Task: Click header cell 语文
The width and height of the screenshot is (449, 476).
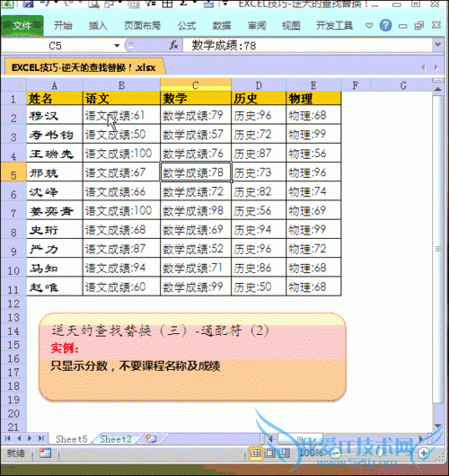Action: tap(121, 99)
